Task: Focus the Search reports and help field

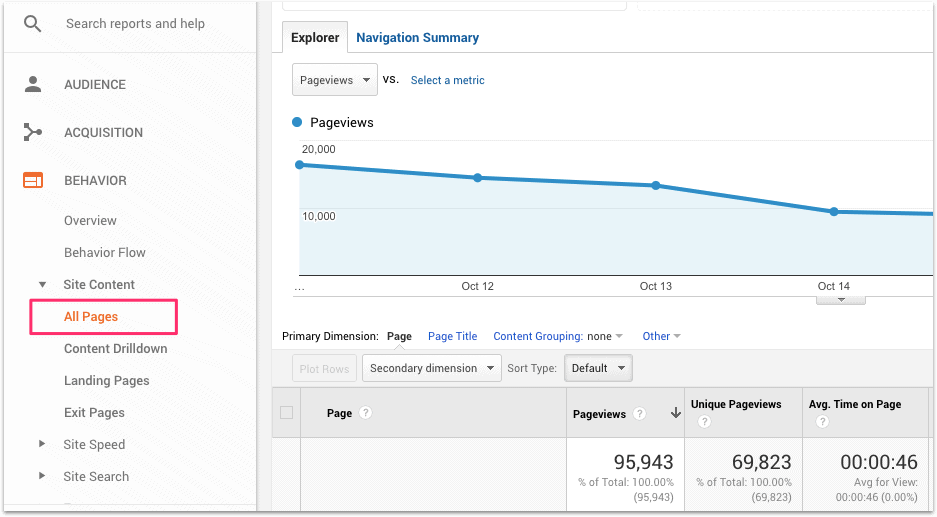Action: click(x=135, y=24)
